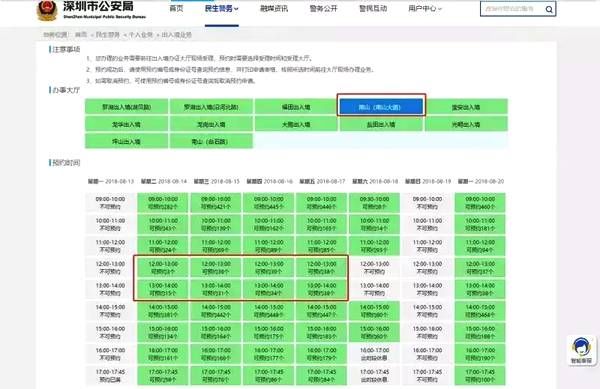Image resolution: width=600 pixels, height=389 pixels.
Task: Book Saturday 08-18 slot 09:30-10:00
Action: click(x=374, y=203)
